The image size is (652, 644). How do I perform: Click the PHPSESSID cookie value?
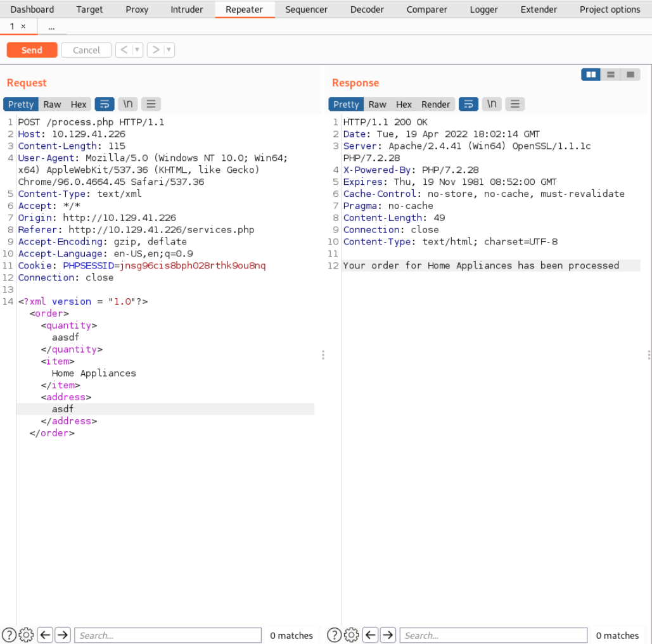[x=193, y=265]
